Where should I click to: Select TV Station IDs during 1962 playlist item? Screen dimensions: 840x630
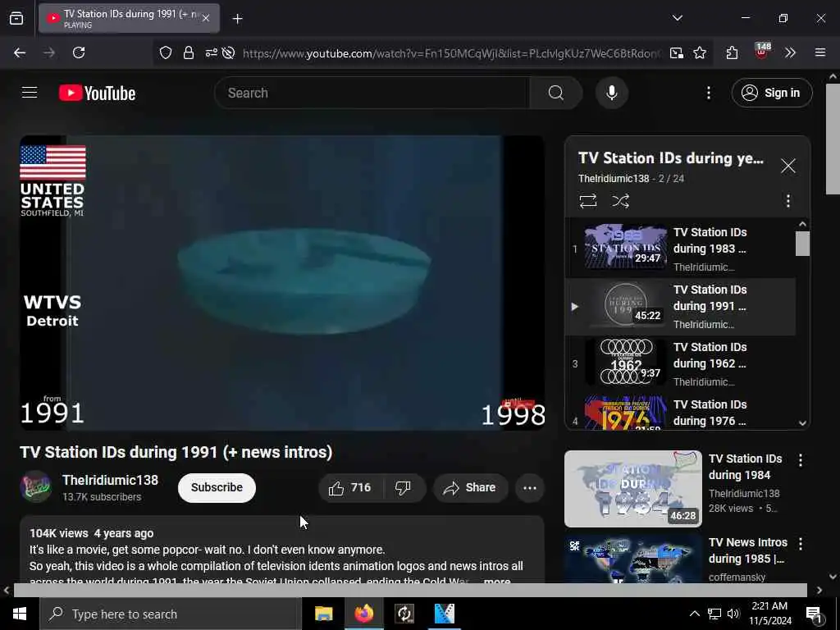coord(680,363)
